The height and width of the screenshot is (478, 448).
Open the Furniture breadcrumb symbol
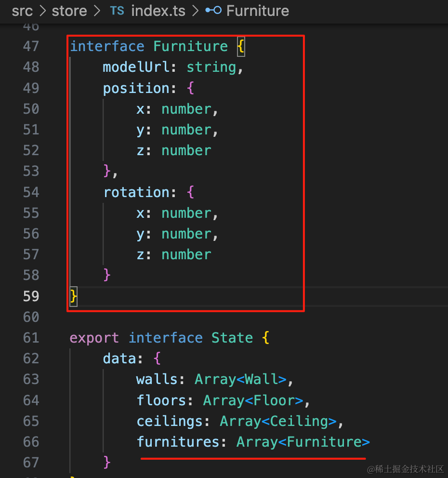(x=258, y=11)
